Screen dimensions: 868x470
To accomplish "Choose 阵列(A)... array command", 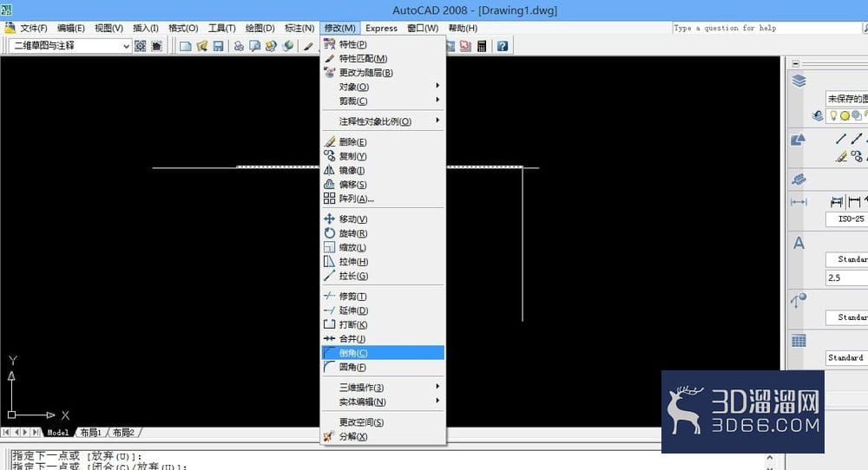I will click(x=383, y=199).
